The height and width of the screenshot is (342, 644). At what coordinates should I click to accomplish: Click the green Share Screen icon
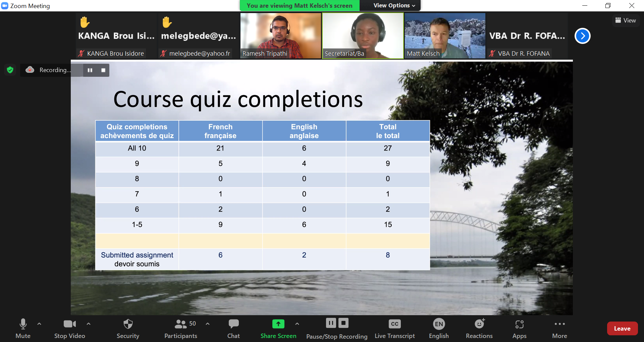point(278,324)
